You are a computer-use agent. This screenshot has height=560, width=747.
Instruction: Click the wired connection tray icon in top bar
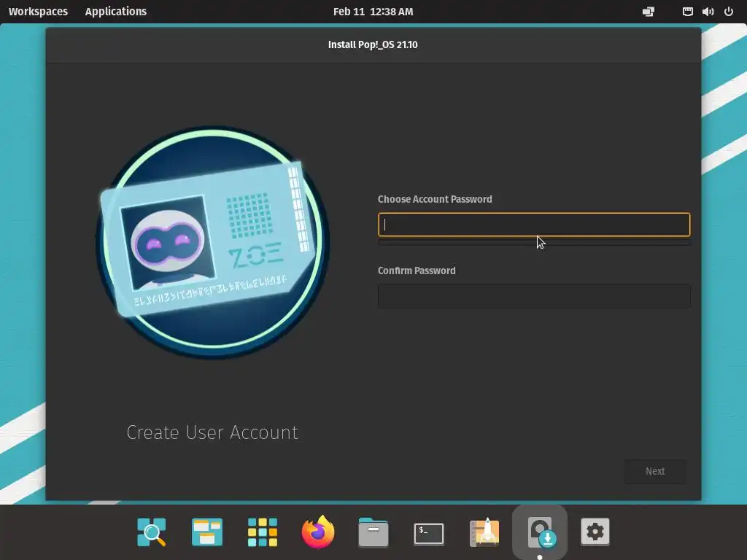[687, 12]
